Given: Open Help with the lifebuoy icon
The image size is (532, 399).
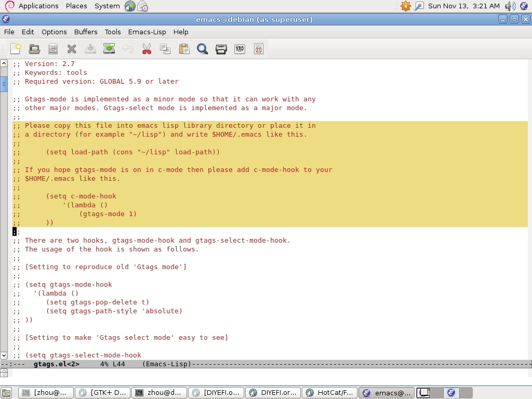Looking at the screenshot, I should pyautogui.click(x=259, y=49).
